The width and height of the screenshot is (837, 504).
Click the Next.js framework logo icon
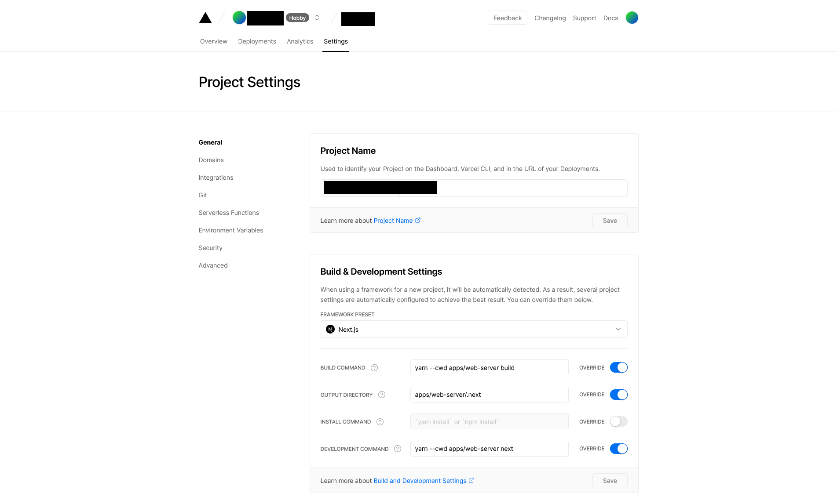click(x=330, y=329)
